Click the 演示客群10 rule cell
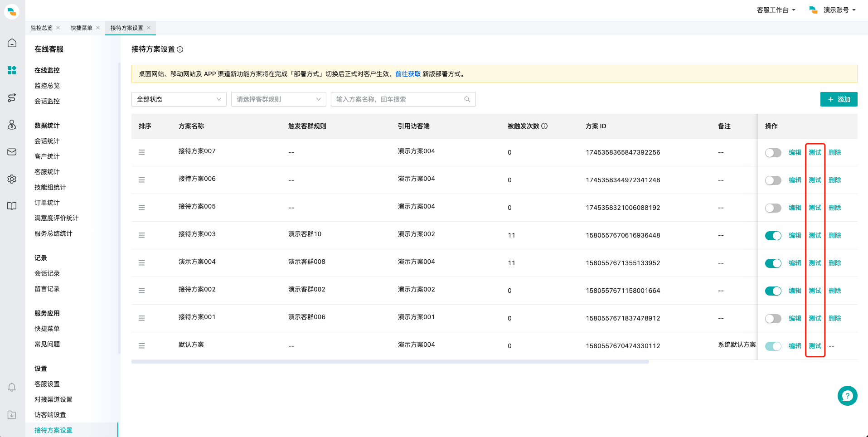This screenshot has height=437, width=868. [x=305, y=234]
